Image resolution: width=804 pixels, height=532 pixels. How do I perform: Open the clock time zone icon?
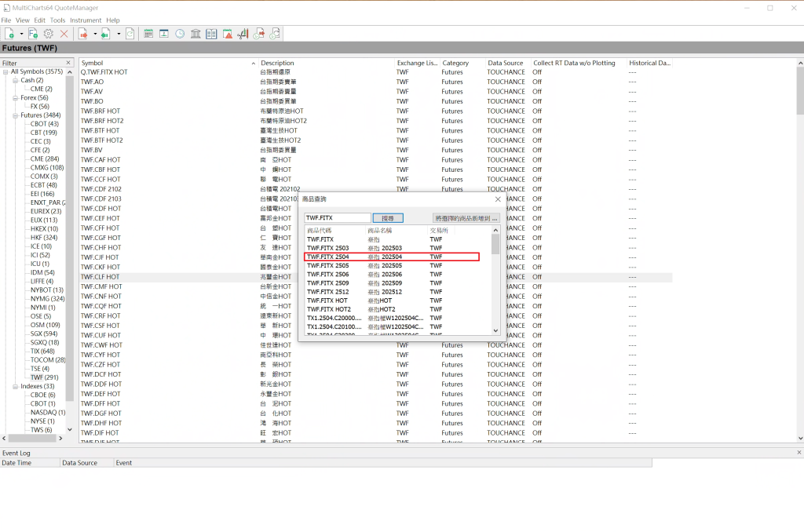tap(180, 34)
